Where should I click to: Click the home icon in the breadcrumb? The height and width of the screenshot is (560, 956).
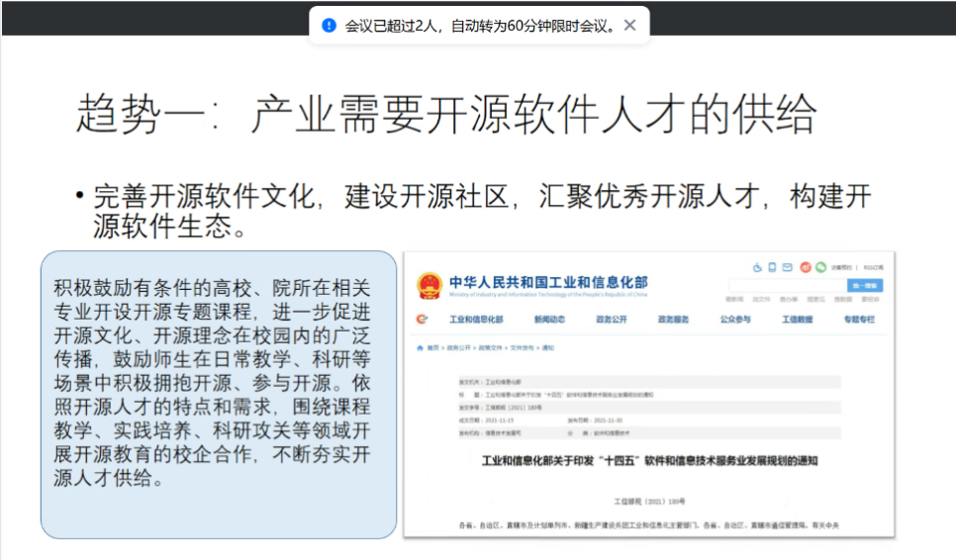click(x=420, y=347)
